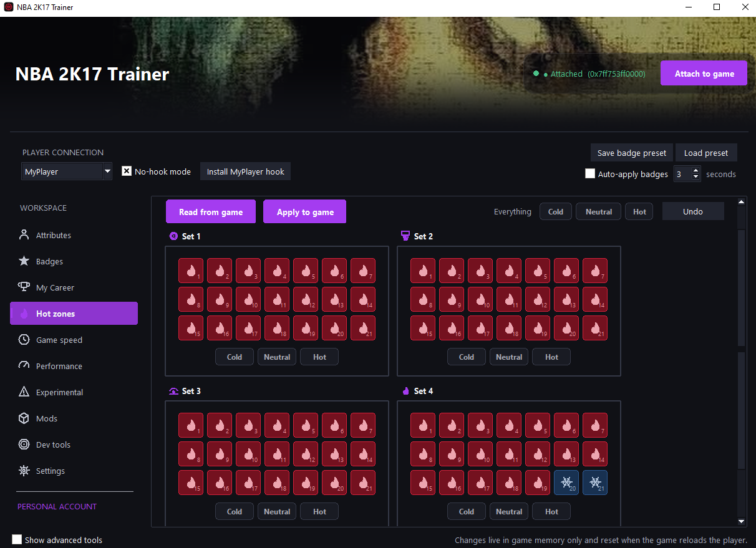Viewport: 756px width, 548px height.
Task: Click scrollbar up arrow in hot zones panel
Action: (x=742, y=202)
